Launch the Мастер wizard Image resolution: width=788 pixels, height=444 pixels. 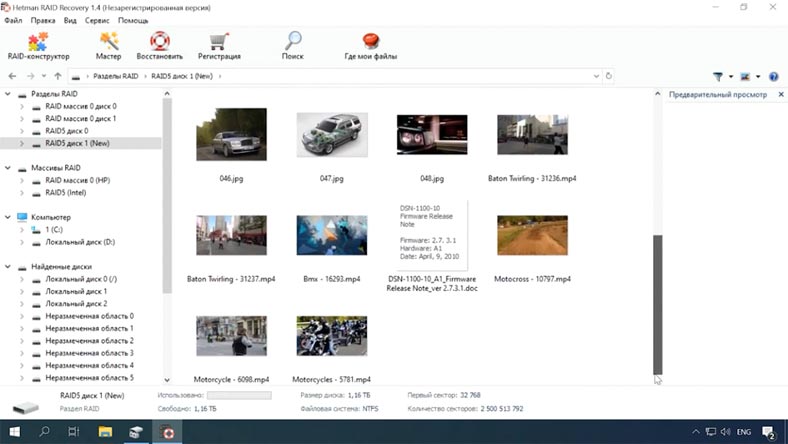(x=108, y=46)
